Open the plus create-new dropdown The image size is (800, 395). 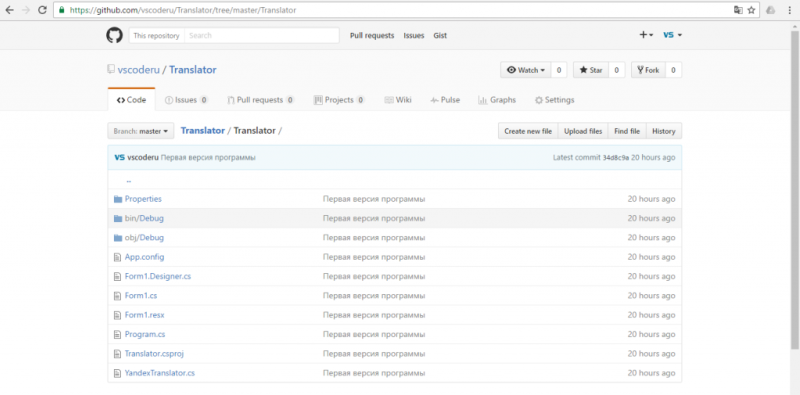pos(646,35)
